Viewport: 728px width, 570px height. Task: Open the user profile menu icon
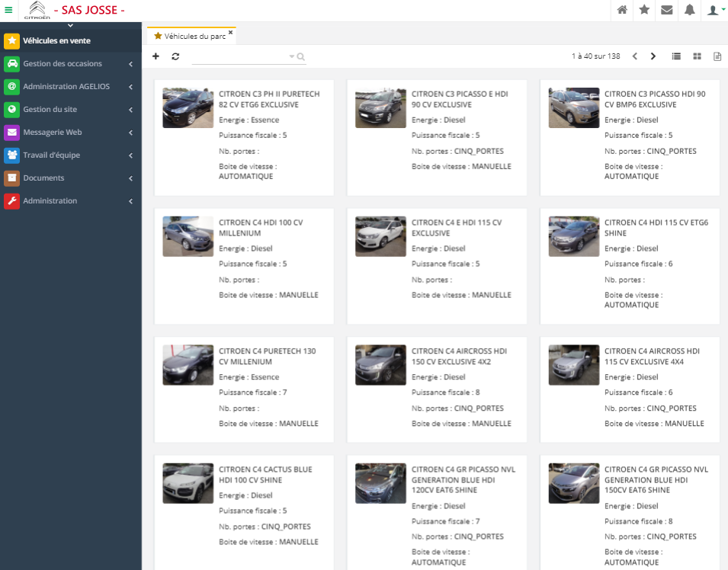click(714, 10)
